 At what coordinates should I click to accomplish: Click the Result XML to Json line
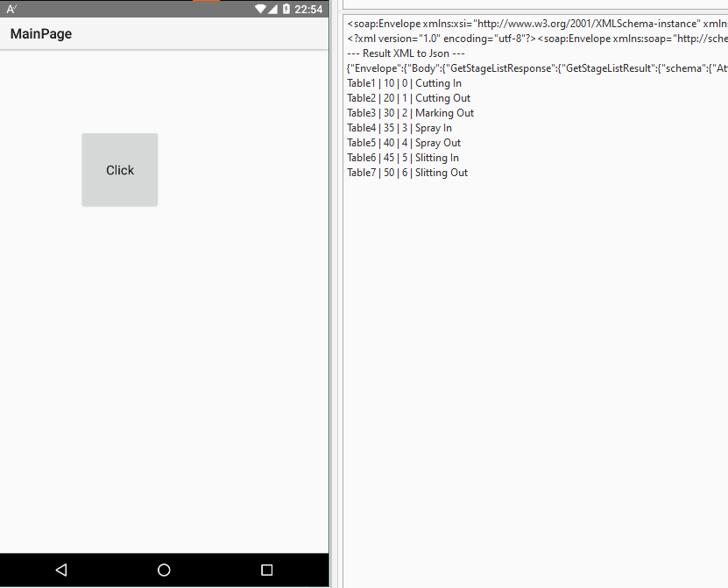[x=406, y=53]
